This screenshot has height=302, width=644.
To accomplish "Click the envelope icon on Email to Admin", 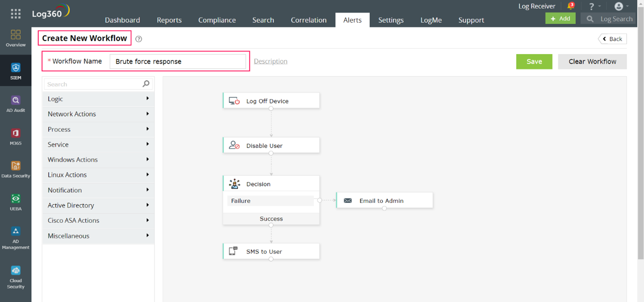I will [x=348, y=200].
